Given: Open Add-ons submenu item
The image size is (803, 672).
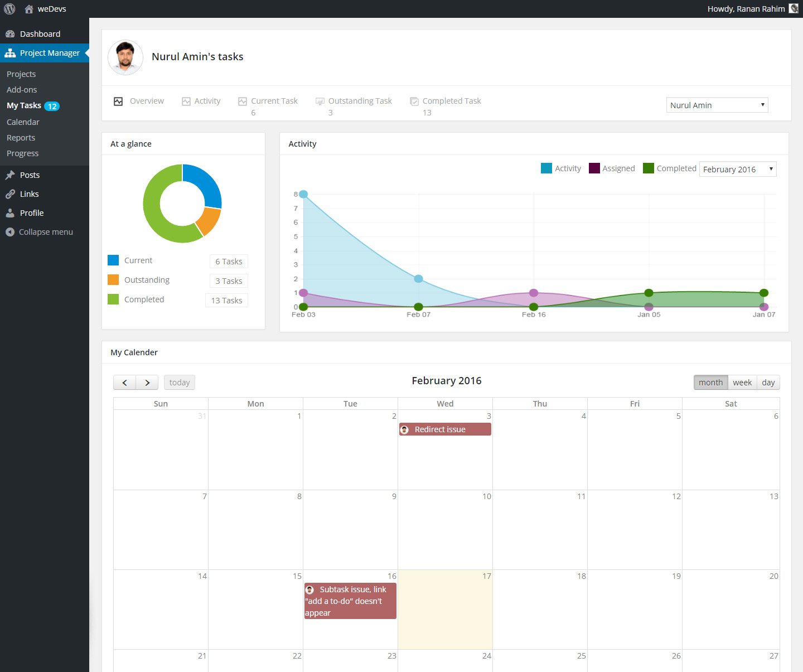Looking at the screenshot, I should click(22, 90).
